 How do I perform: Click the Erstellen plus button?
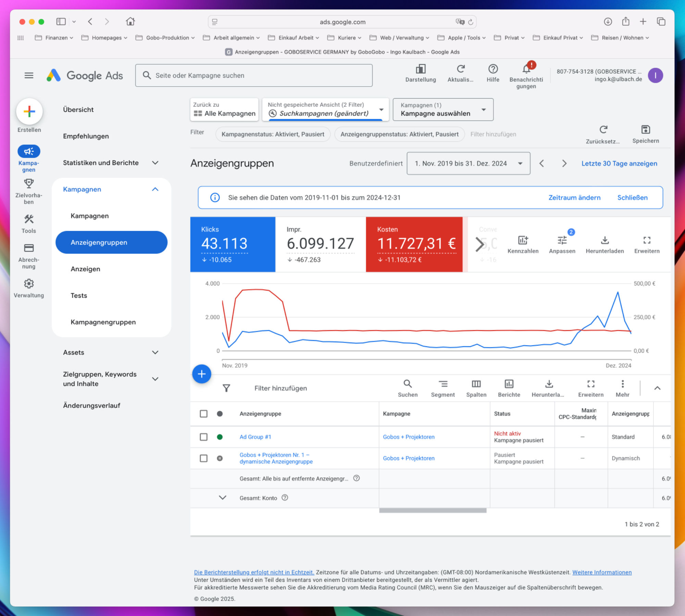click(29, 111)
